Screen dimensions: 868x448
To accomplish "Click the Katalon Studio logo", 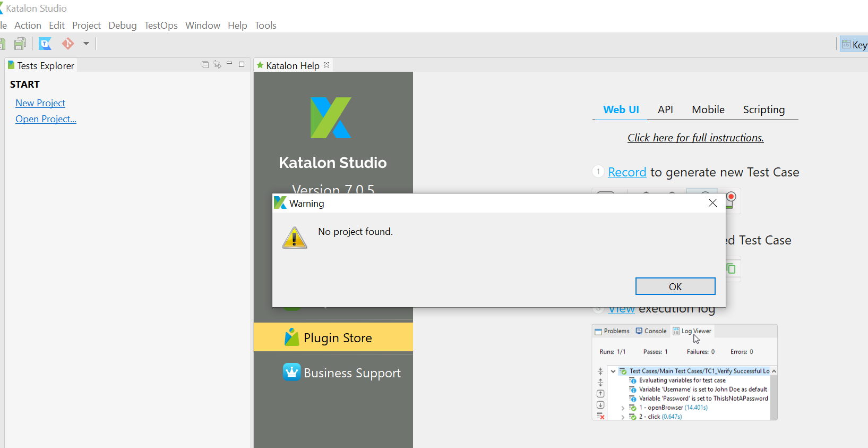I will (x=331, y=117).
